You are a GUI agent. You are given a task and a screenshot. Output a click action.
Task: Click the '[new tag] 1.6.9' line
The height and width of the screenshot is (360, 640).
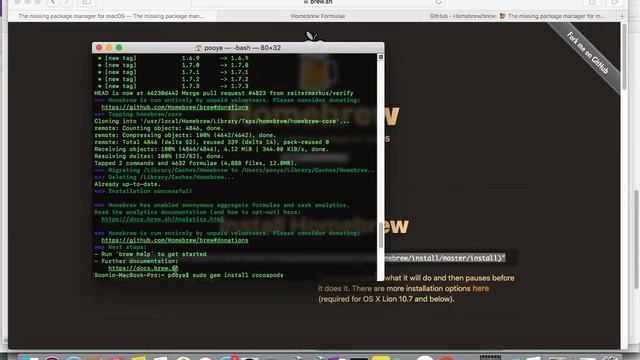pyautogui.click(x=173, y=58)
